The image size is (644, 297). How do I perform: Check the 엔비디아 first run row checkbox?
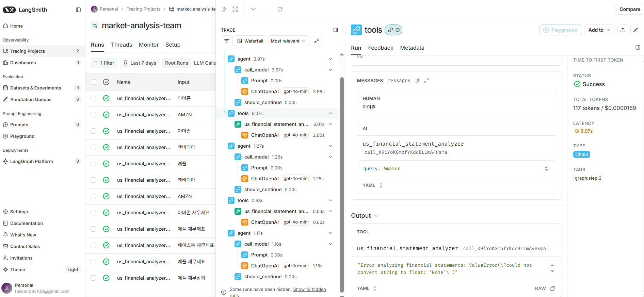point(93,147)
